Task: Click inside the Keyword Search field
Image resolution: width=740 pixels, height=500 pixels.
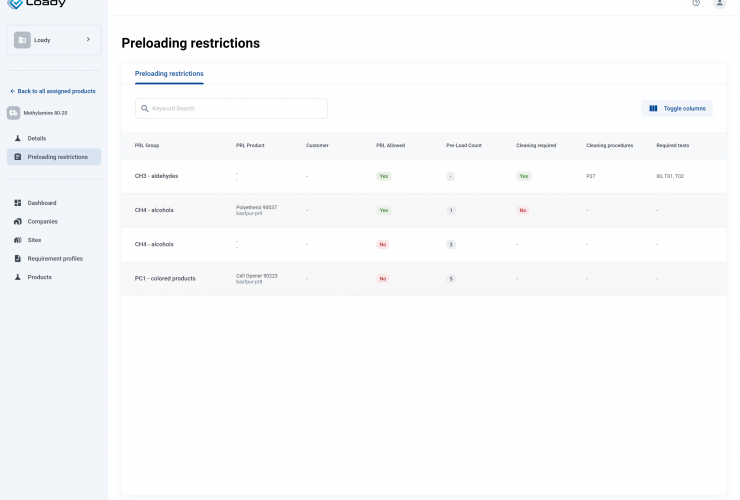Action: pyautogui.click(x=235, y=108)
